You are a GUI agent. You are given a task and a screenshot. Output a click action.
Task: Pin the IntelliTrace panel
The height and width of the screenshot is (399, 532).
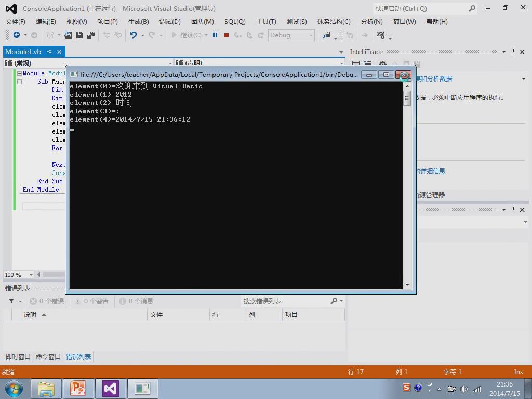click(513, 51)
